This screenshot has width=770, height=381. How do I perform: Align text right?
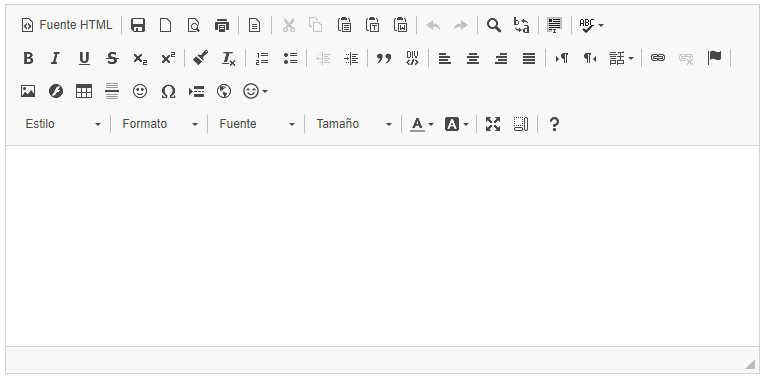tap(501, 58)
